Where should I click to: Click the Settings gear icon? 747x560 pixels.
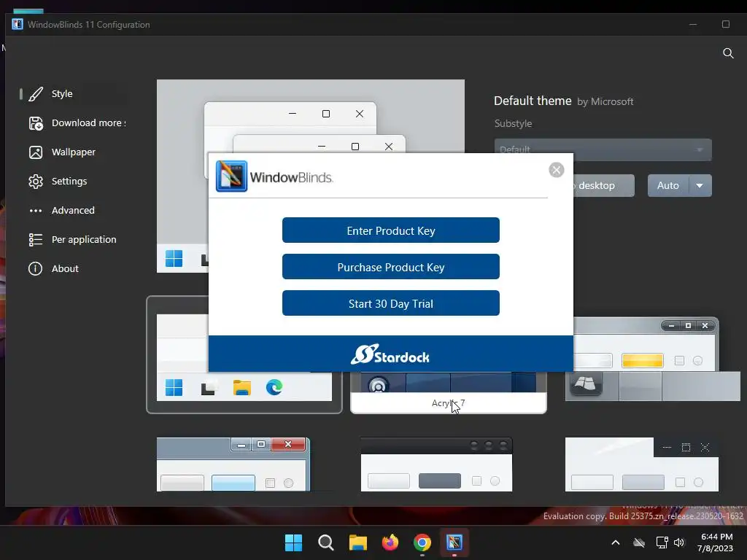(36, 182)
